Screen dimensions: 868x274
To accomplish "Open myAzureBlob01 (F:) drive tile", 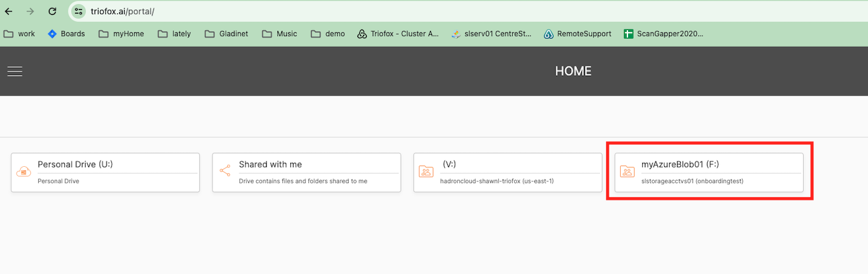I will tap(708, 173).
